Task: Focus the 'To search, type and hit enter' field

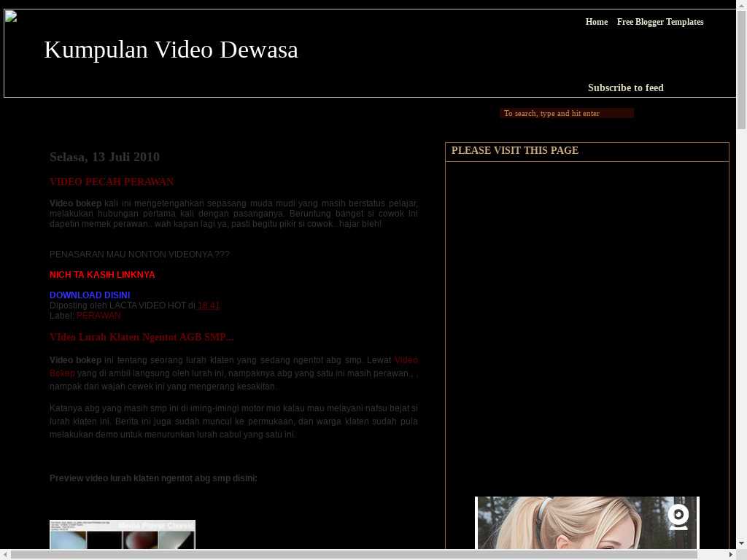Action: pos(566,113)
